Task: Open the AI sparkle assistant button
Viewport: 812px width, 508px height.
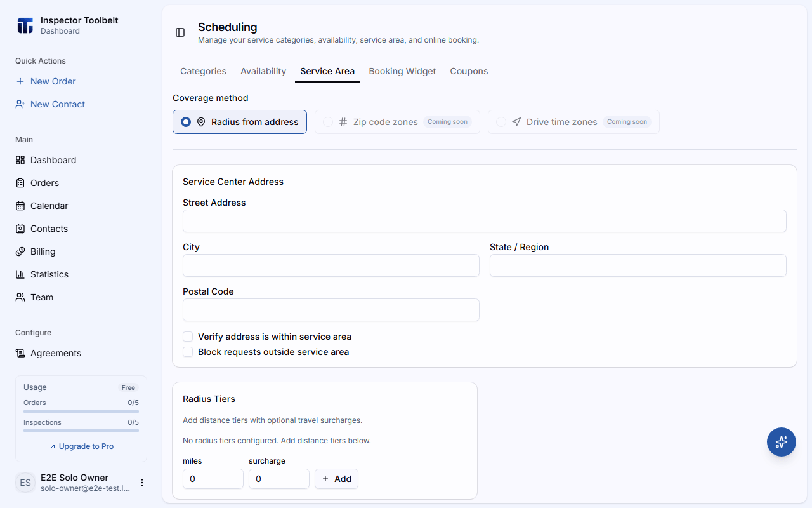Action: pyautogui.click(x=782, y=442)
